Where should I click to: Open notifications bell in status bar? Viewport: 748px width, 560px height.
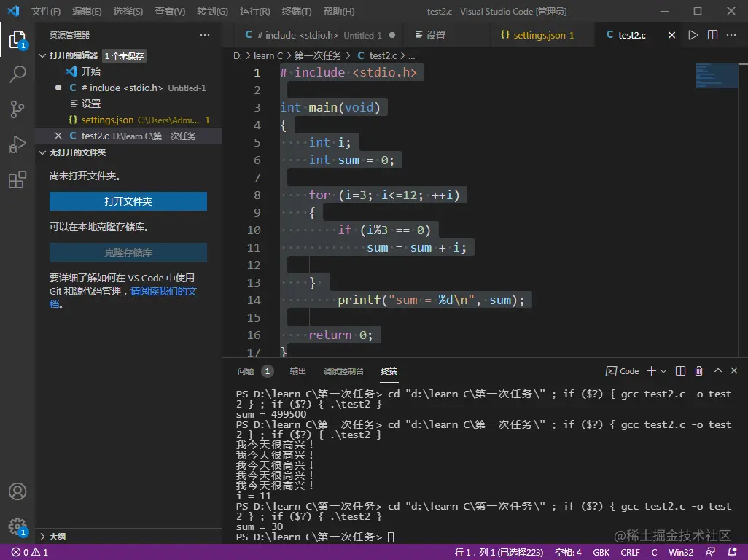(732, 553)
